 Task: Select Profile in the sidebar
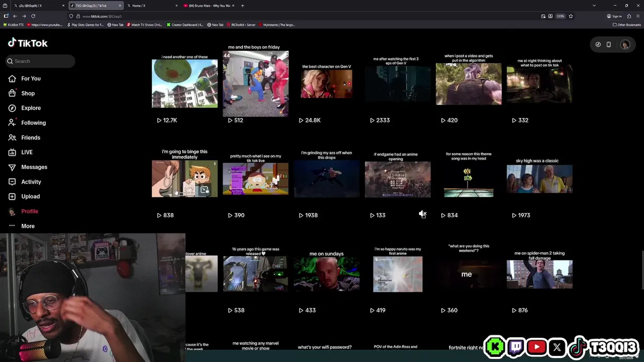(x=29, y=211)
